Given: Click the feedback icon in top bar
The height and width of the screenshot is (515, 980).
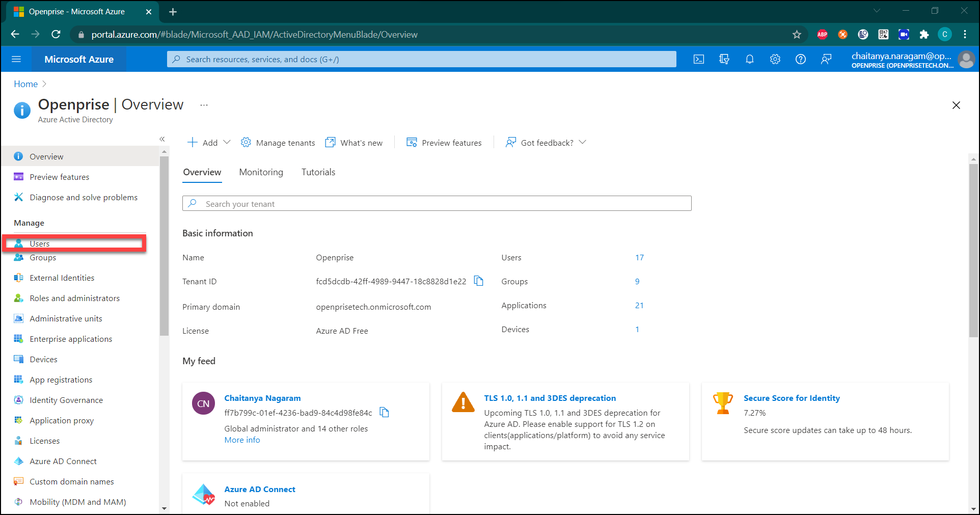Looking at the screenshot, I should pos(826,59).
